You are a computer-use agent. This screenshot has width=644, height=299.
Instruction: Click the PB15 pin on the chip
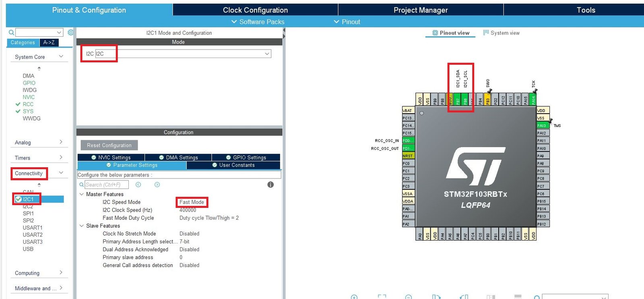[543, 201]
